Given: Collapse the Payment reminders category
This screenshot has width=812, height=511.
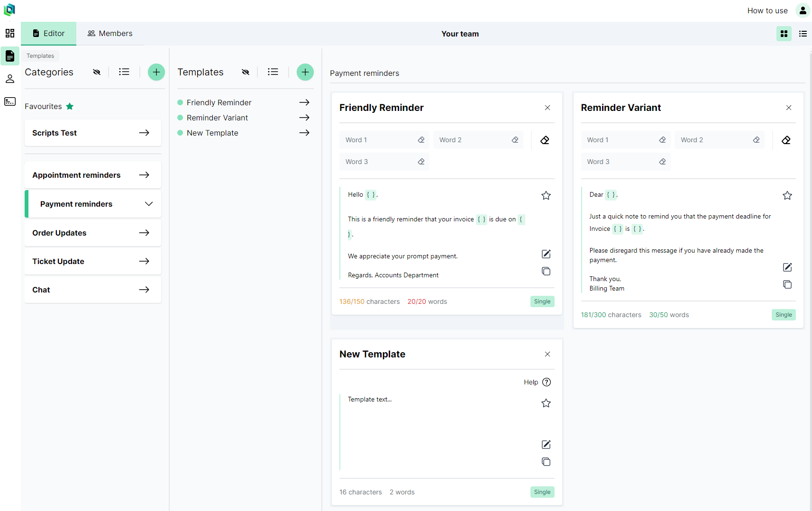Looking at the screenshot, I should click(x=93, y=204).
